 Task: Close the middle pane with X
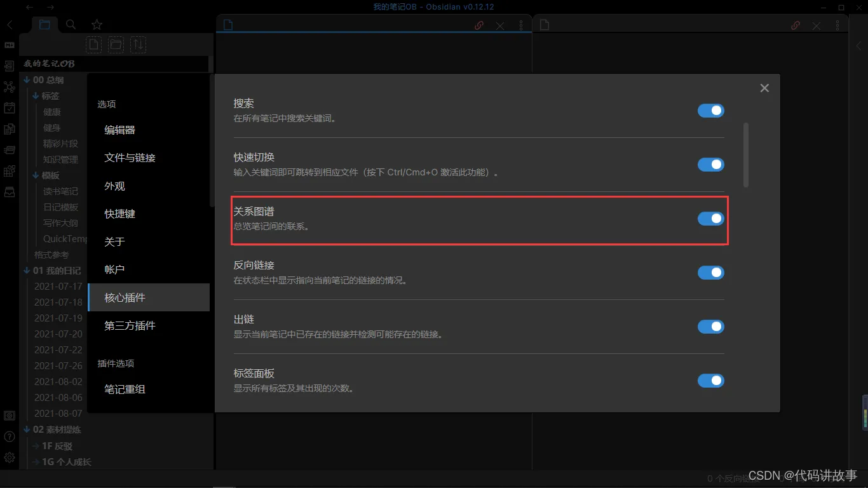[500, 25]
